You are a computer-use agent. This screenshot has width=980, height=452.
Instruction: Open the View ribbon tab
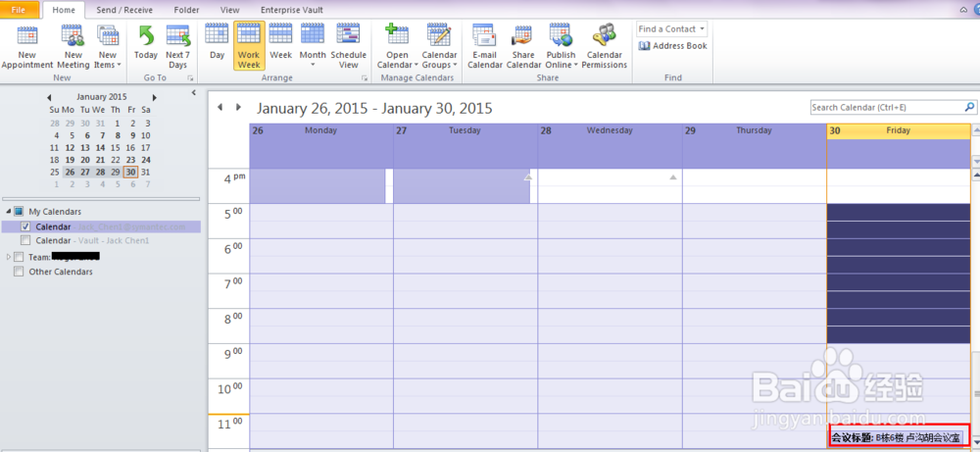pyautogui.click(x=229, y=10)
